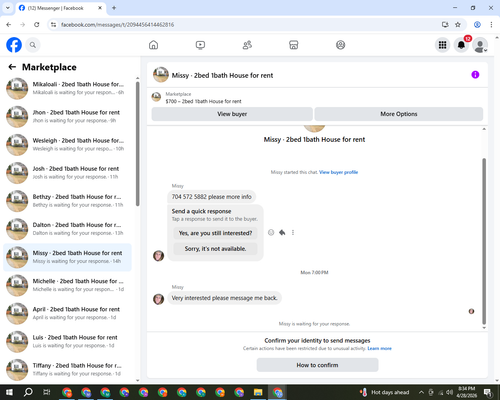React with the emoji smiley icon
The width and height of the screenshot is (500, 400).
point(271,232)
